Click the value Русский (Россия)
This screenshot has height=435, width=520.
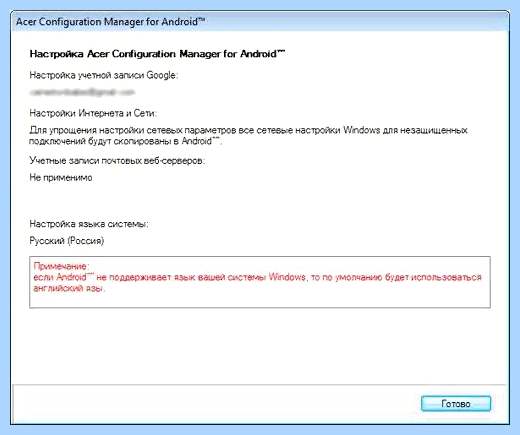67,241
